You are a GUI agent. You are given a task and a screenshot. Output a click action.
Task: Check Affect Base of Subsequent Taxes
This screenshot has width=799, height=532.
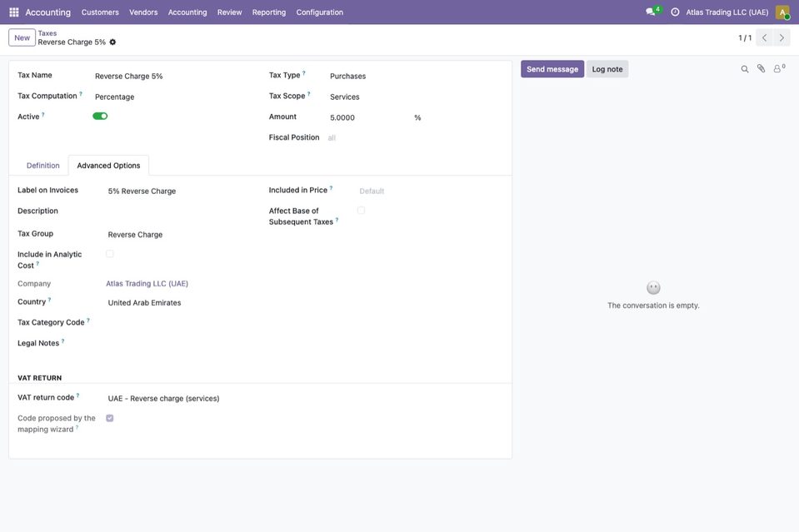(x=361, y=211)
